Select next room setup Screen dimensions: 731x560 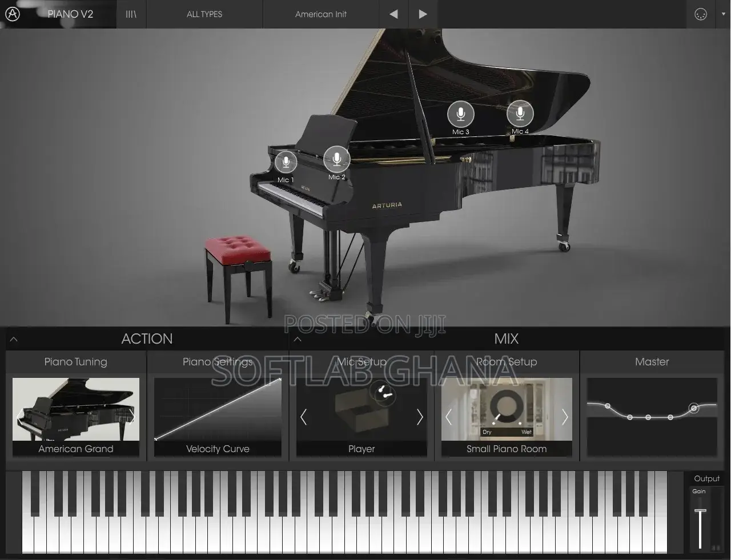coord(565,417)
